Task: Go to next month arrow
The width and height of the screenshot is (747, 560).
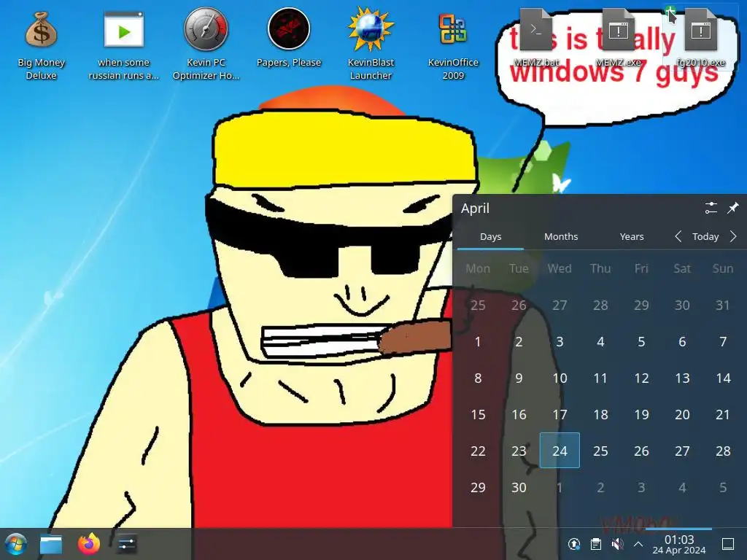Action: point(732,237)
